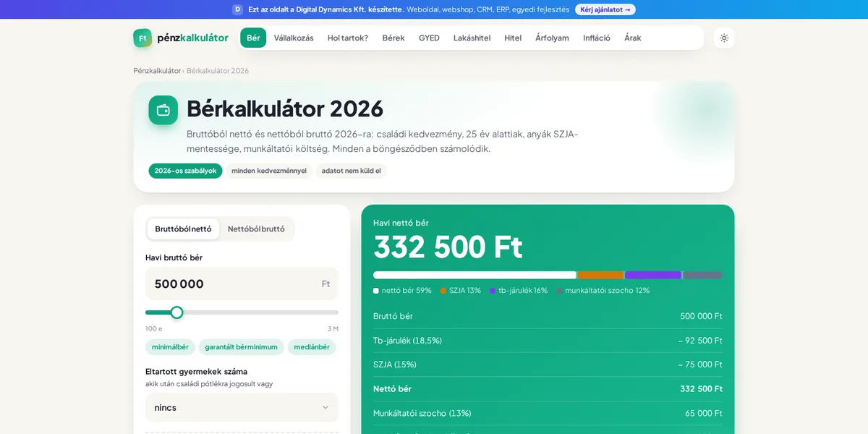
Task: Click the 2026-os szabályok chip
Action: coord(185,171)
